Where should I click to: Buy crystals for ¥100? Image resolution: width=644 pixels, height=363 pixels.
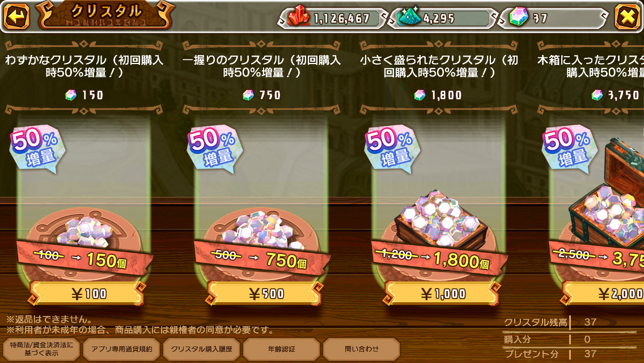click(x=87, y=294)
